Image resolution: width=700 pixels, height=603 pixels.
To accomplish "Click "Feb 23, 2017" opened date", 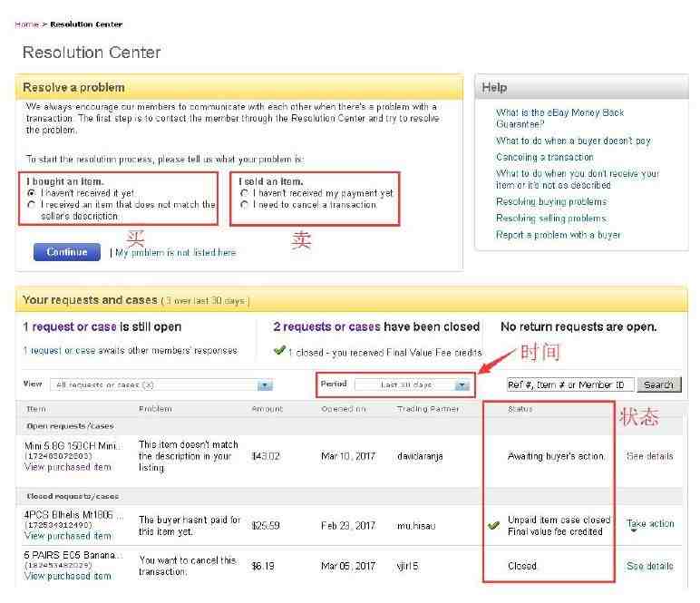I will 348,526.
